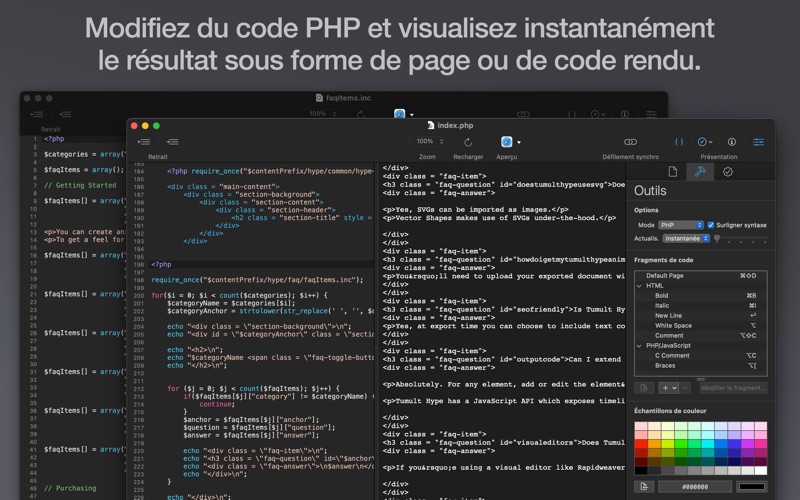Click the index.php window title file icon

[431, 126]
